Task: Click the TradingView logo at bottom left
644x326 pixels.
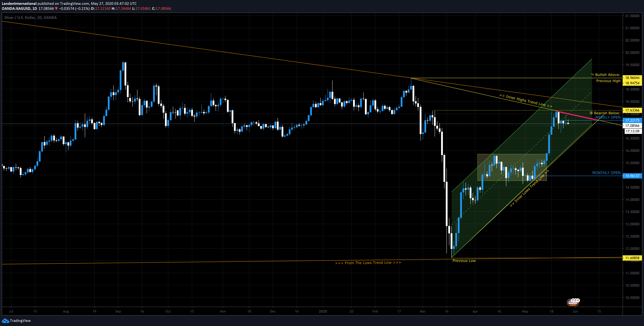Action: (x=16, y=321)
